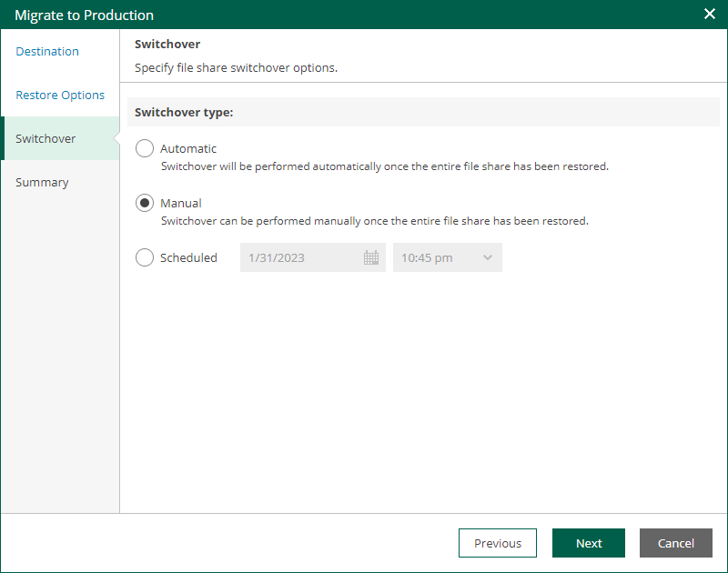The width and height of the screenshot is (728, 573).
Task: Click the Scheduled option label text
Action: pos(188,258)
